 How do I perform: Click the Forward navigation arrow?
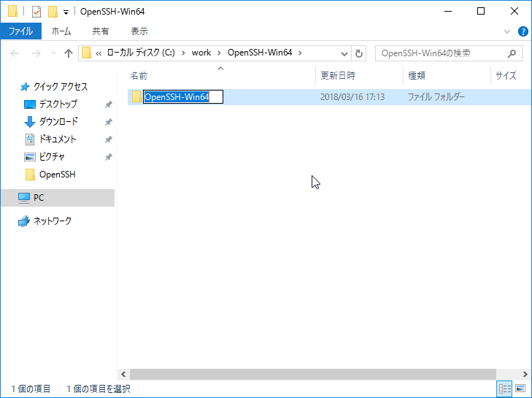click(x=36, y=53)
